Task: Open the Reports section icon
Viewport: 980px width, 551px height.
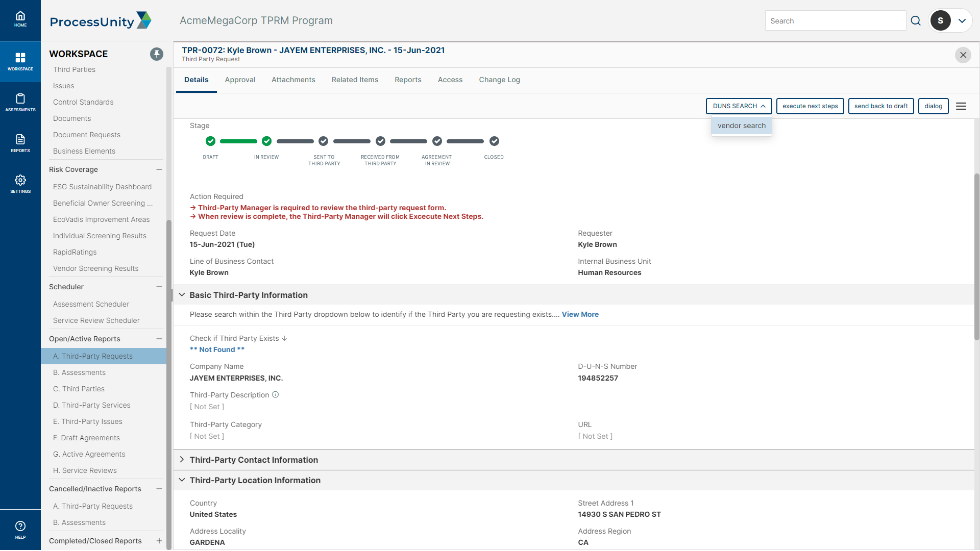Action: pyautogui.click(x=20, y=143)
